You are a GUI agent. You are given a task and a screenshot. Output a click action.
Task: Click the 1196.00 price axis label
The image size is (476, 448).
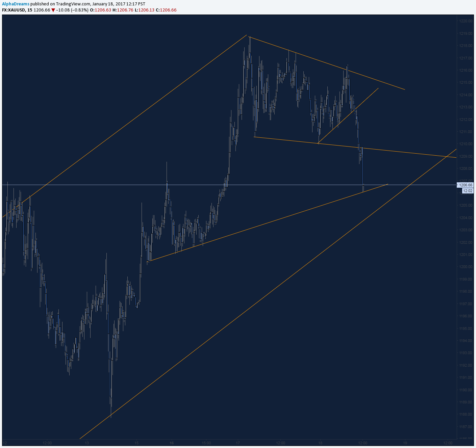(x=466, y=316)
